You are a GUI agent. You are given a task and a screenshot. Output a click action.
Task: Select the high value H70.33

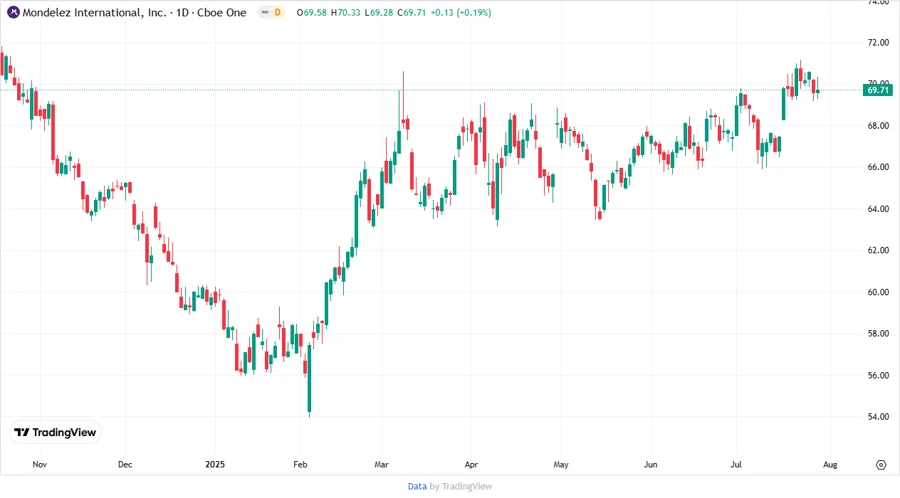pyautogui.click(x=346, y=12)
